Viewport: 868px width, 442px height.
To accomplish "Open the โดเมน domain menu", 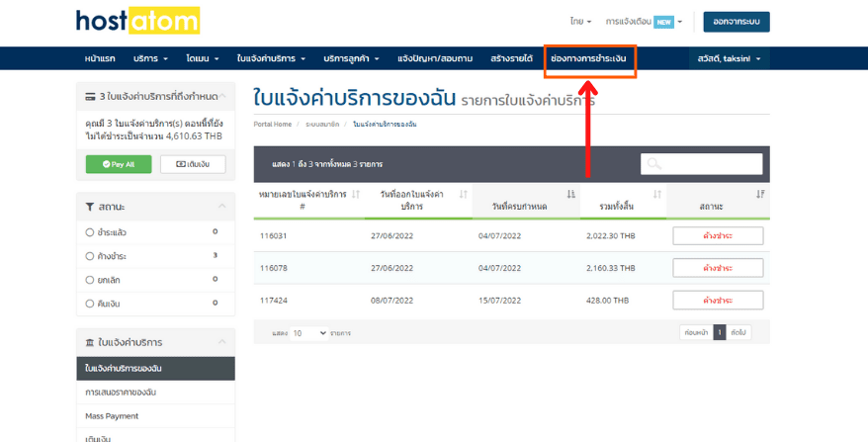I will [x=203, y=58].
